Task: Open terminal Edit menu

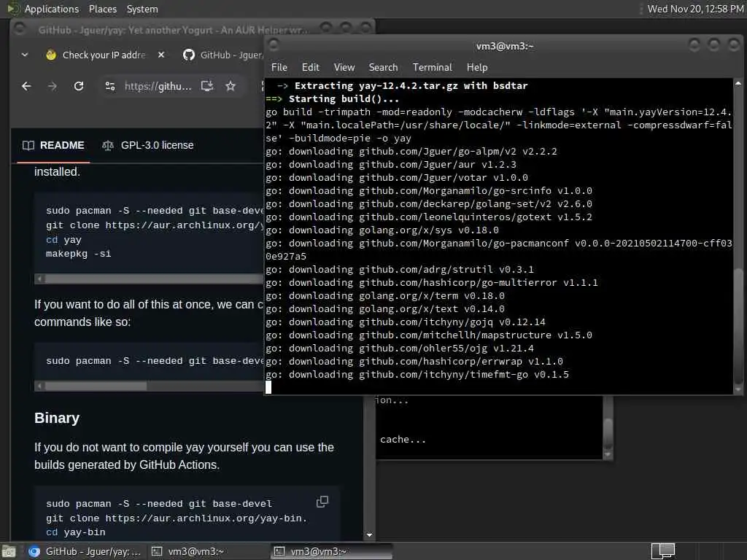Action: coord(310,67)
